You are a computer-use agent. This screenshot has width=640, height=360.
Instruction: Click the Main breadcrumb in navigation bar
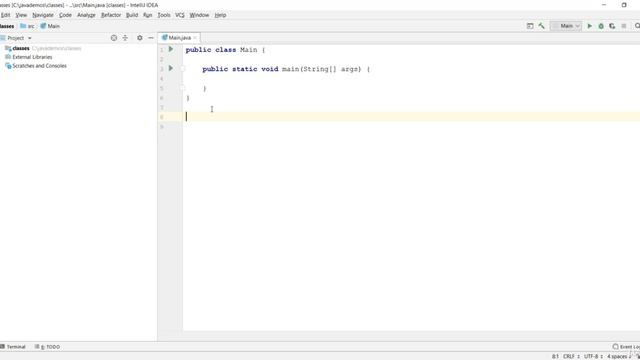(x=50, y=26)
